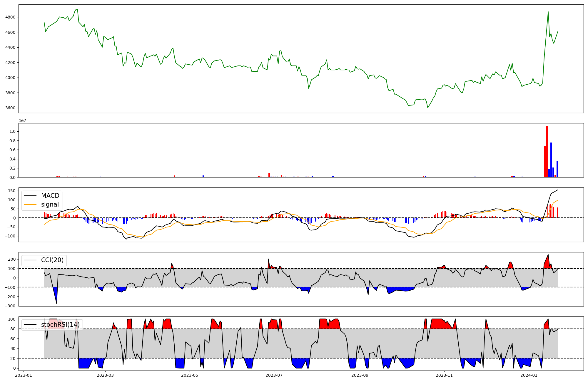The width and height of the screenshot is (588, 382).
Task: Click the 4600 price axis label
Action: pyautogui.click(x=10, y=32)
